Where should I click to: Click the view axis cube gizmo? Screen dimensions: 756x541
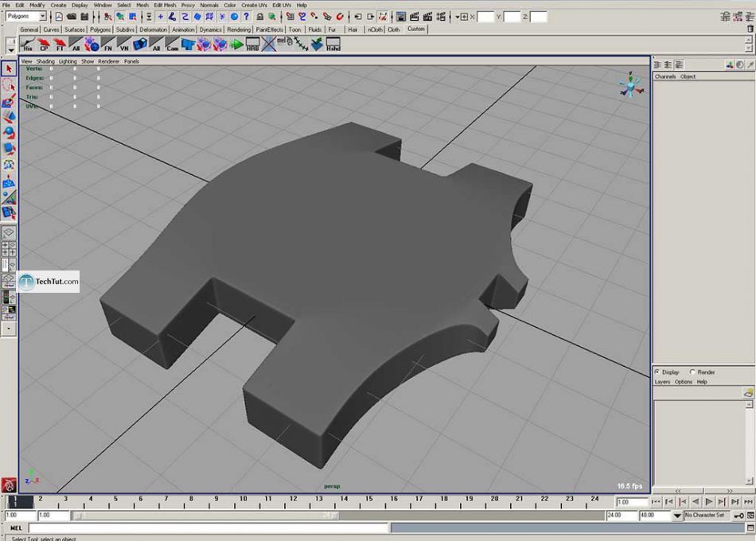[x=630, y=86]
